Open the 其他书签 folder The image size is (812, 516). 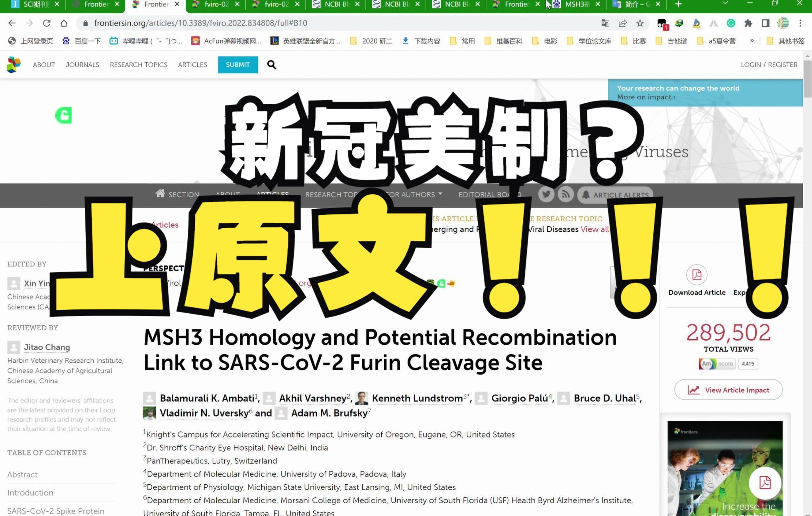coord(786,41)
